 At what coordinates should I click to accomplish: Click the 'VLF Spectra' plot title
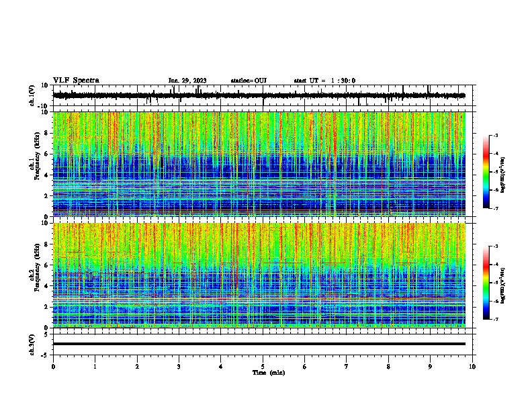coord(76,81)
